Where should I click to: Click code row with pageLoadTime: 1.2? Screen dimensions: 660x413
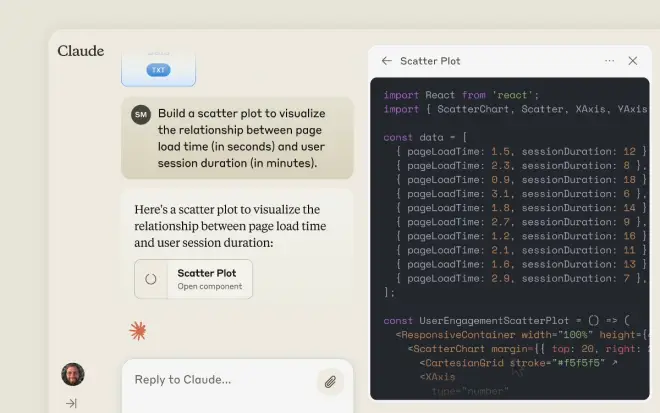(521, 236)
